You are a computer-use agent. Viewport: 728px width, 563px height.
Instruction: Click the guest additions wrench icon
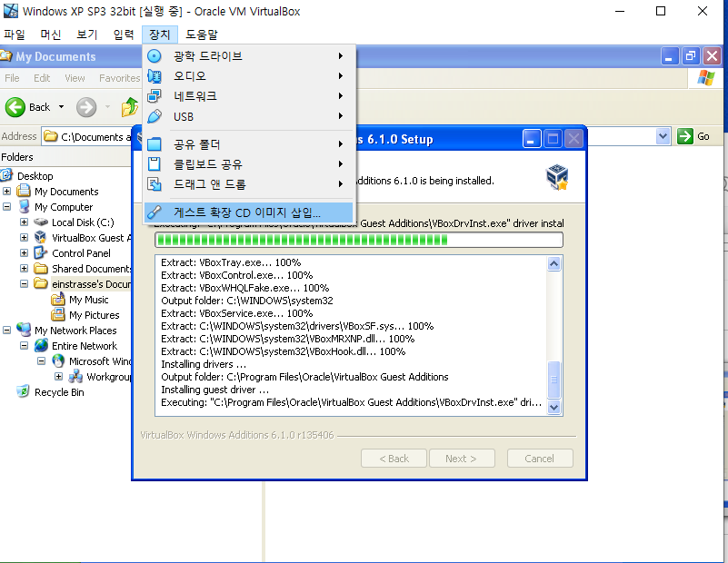[155, 212]
